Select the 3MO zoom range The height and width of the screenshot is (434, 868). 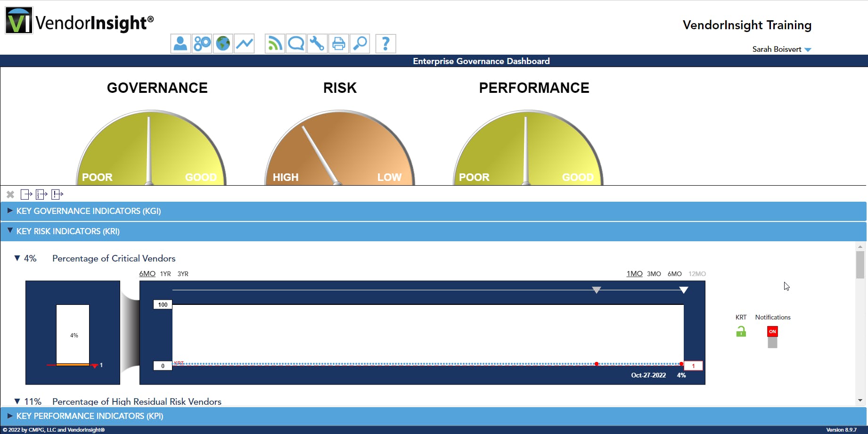[x=654, y=274]
